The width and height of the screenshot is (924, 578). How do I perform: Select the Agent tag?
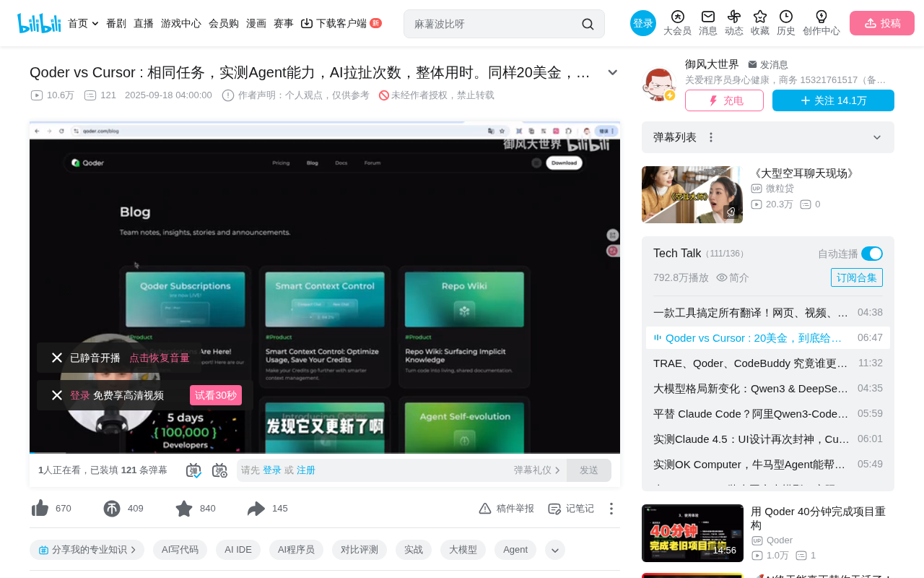[515, 550]
